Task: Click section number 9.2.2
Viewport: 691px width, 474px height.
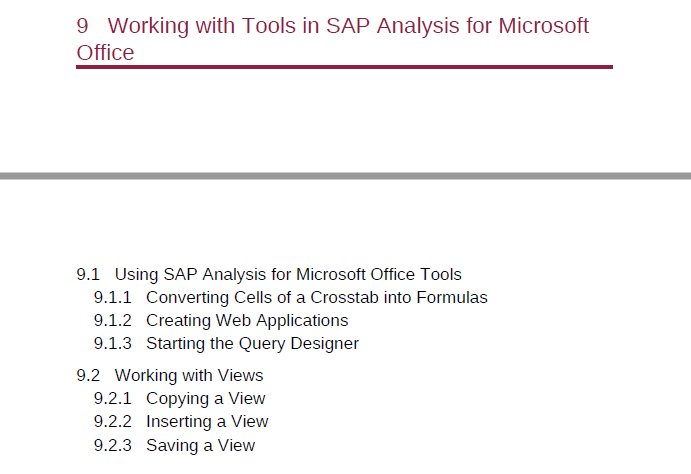Action: 113,422
